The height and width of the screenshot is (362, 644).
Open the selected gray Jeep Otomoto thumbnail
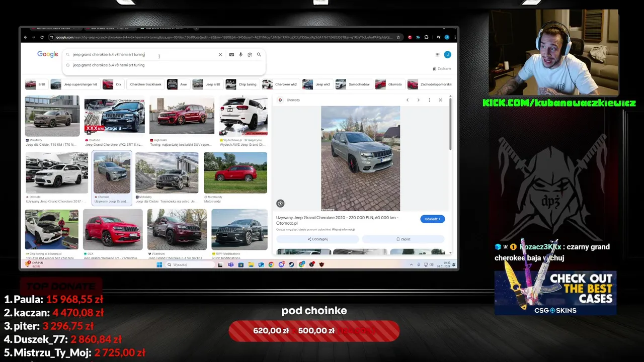(112, 173)
